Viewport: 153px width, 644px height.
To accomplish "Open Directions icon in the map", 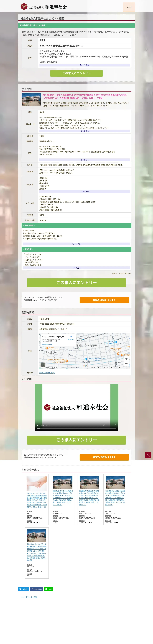I will coord(71,338).
